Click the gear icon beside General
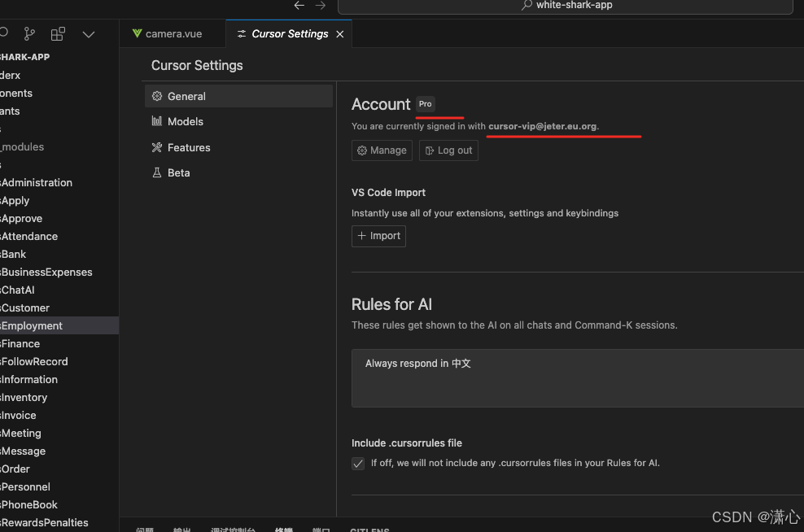Screen dimensions: 804x532 [157, 96]
